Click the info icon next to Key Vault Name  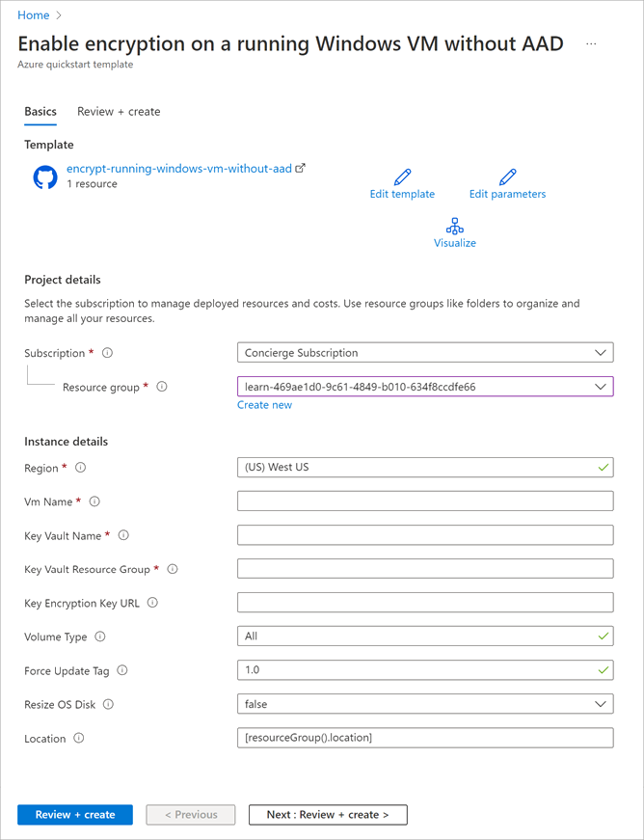123,535
